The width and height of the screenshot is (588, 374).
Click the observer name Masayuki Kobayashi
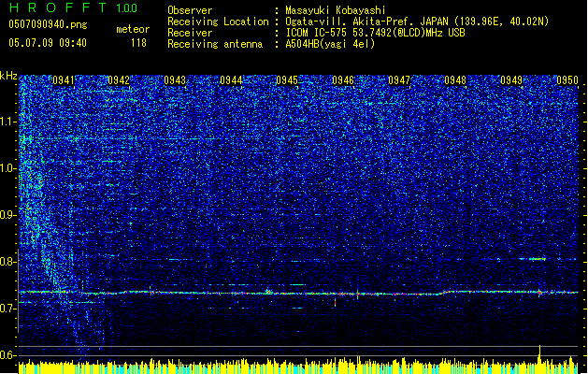pyautogui.click(x=335, y=10)
